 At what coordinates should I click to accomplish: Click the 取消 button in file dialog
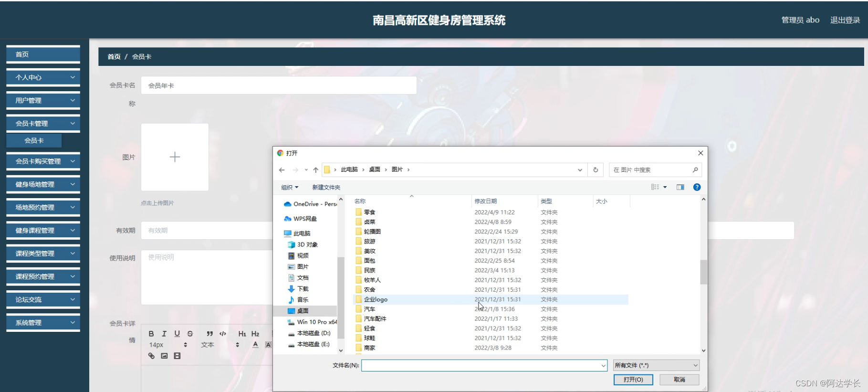pyautogui.click(x=680, y=380)
